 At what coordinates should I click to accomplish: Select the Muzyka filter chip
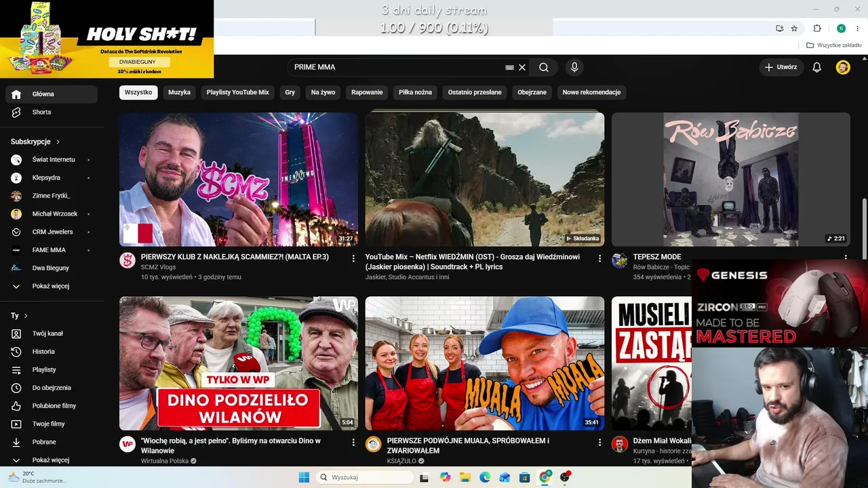[x=179, y=92]
